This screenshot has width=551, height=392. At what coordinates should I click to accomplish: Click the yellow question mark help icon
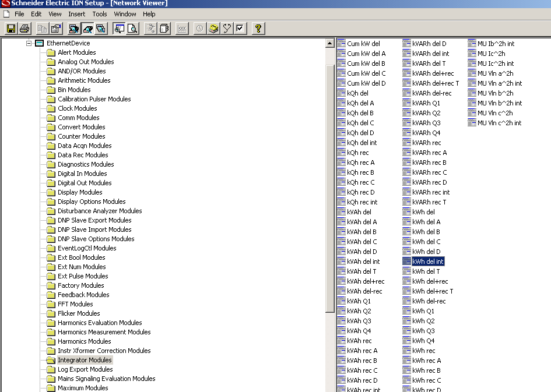[x=258, y=29]
